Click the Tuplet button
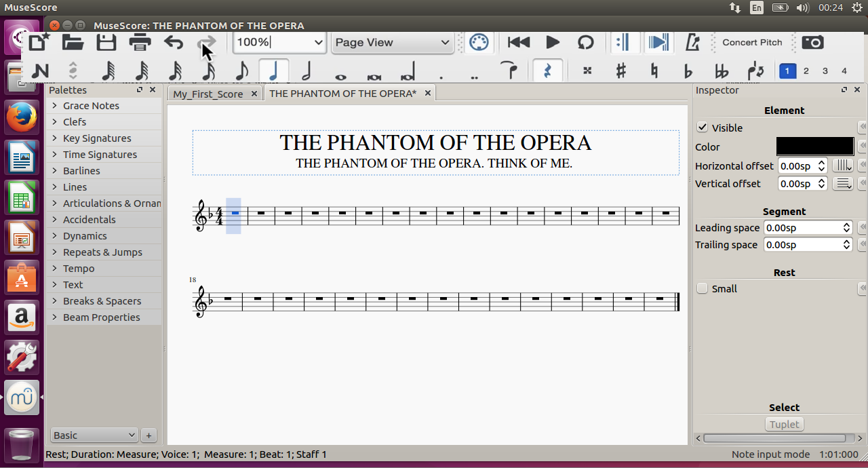 click(x=785, y=425)
